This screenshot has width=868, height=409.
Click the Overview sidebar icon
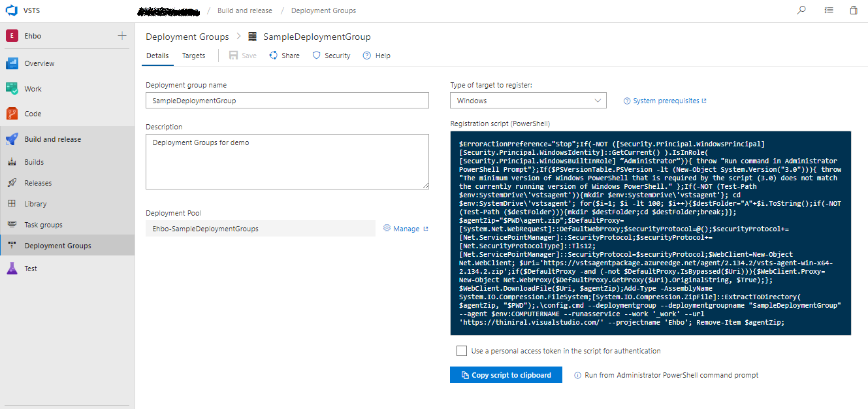(12, 63)
